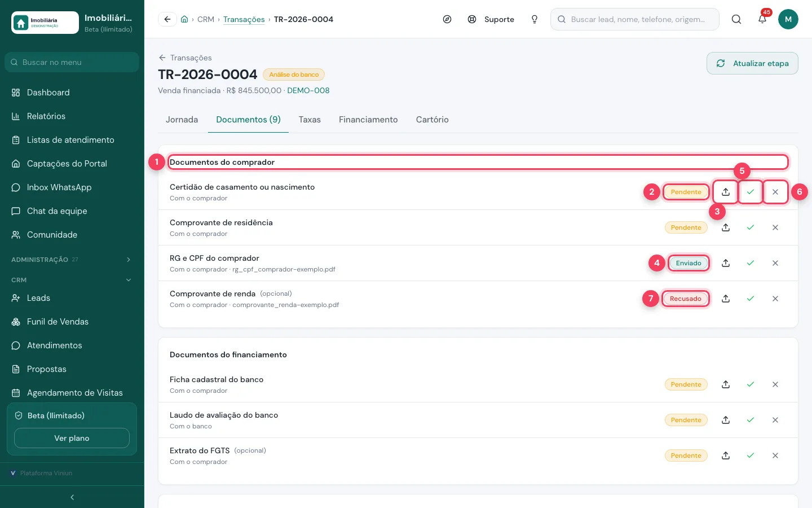The height and width of the screenshot is (508, 812).
Task: Open the Cartório tab
Action: pyautogui.click(x=433, y=120)
